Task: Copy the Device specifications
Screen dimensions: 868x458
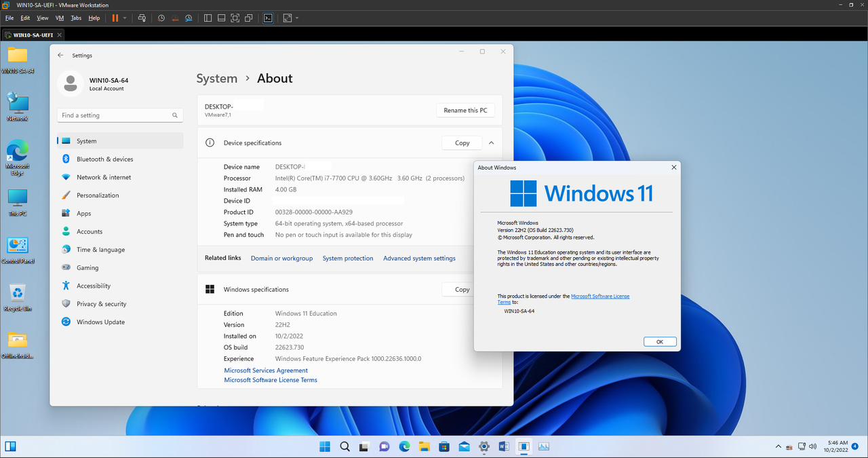Action: pos(462,143)
